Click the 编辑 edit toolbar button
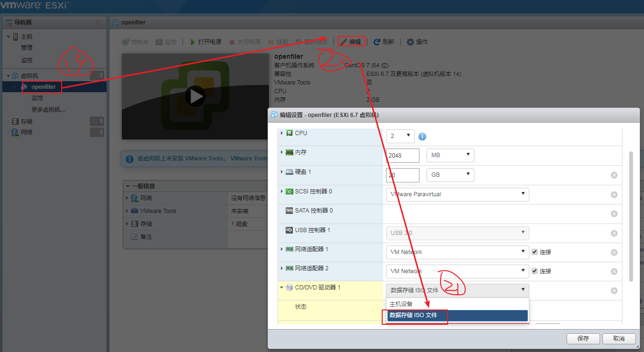Viewport: 644px width, 352px height. pyautogui.click(x=352, y=42)
